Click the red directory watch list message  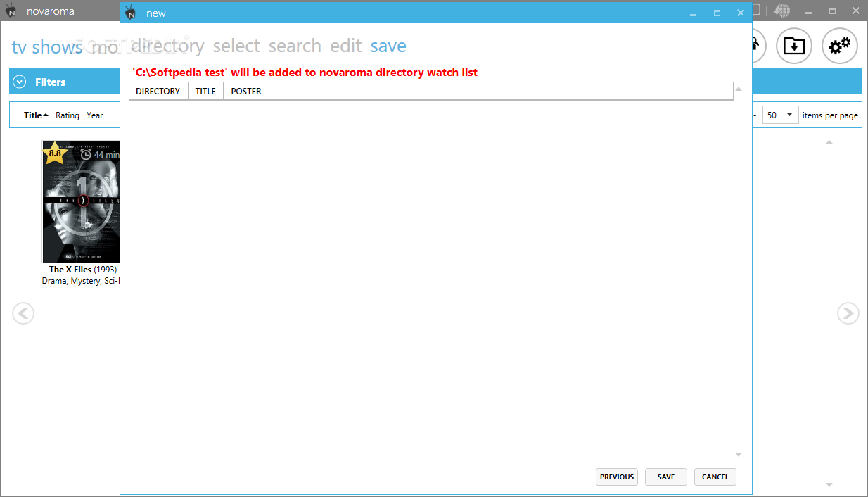(305, 72)
